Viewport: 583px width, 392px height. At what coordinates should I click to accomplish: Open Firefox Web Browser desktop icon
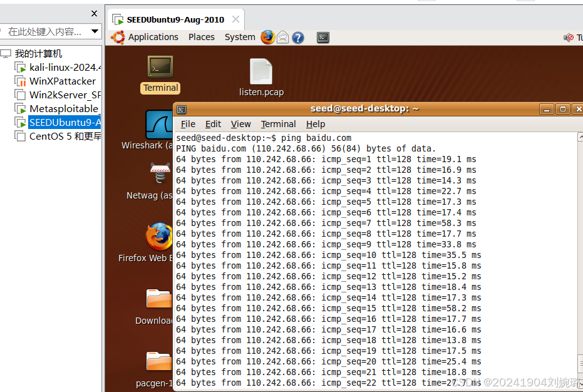click(160, 237)
